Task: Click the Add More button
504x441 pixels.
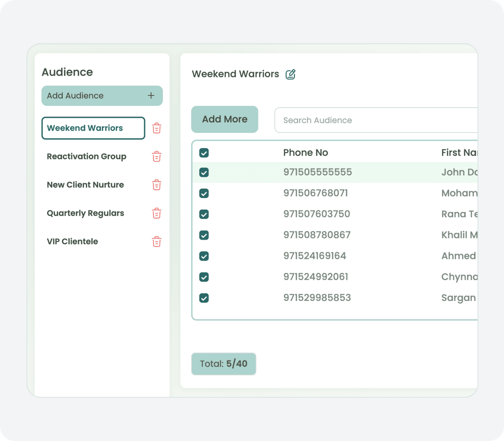Action: (225, 119)
